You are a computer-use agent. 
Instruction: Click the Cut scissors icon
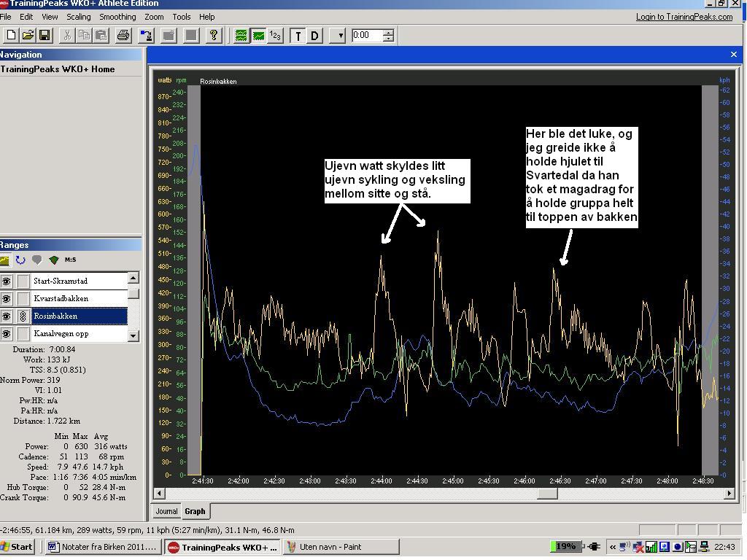pos(67,35)
